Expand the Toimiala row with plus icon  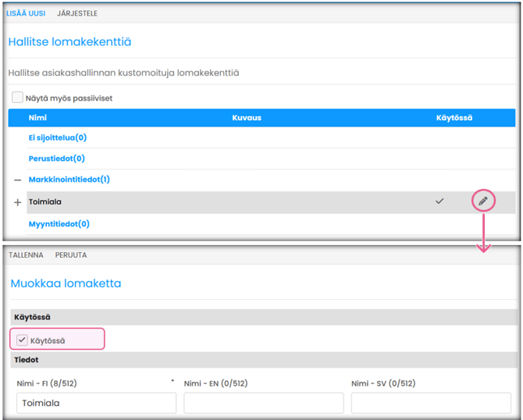tap(17, 202)
